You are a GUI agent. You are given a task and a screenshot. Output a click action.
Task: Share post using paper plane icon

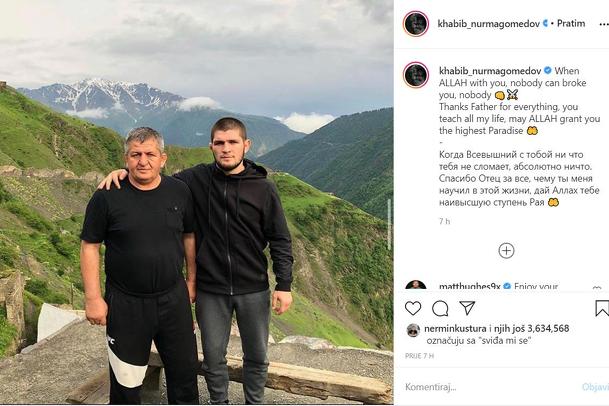[x=467, y=308]
